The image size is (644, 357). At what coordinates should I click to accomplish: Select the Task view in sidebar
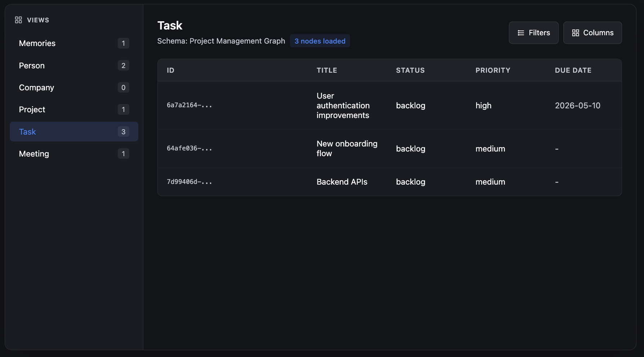tap(27, 132)
